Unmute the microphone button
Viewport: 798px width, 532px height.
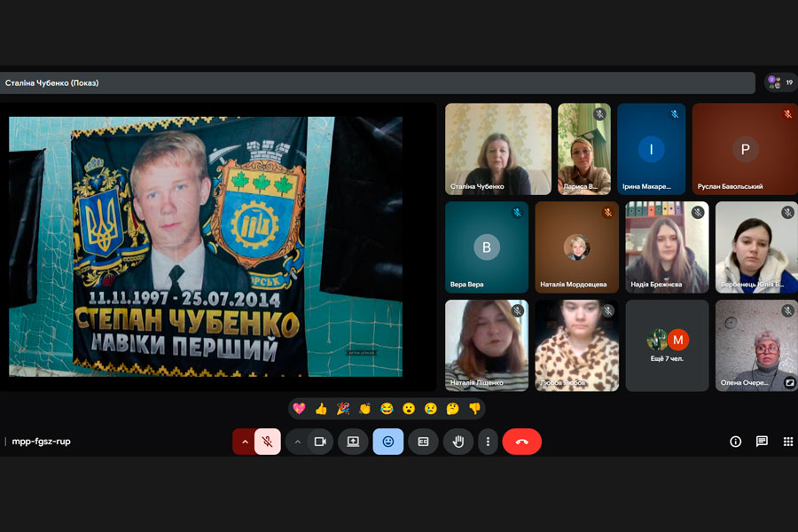[x=267, y=442]
